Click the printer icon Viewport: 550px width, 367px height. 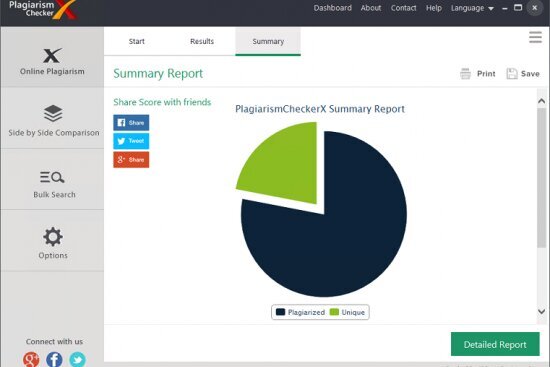[x=465, y=74]
